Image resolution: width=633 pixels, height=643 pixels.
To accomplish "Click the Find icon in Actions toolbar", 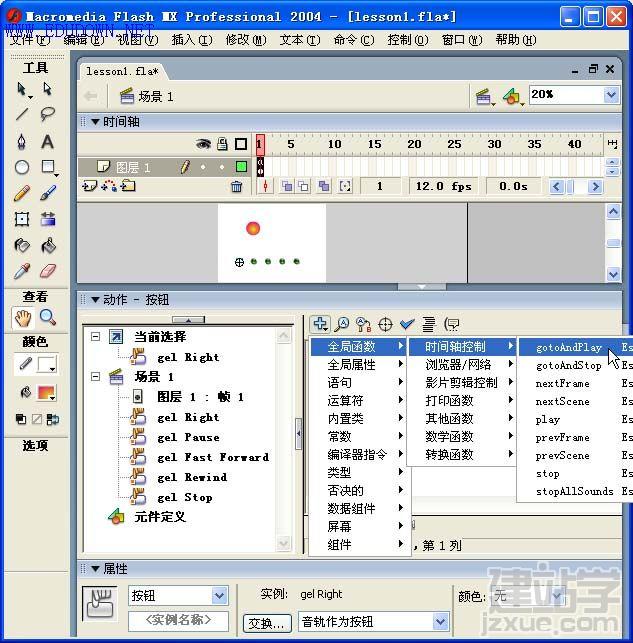I will pyautogui.click(x=342, y=324).
